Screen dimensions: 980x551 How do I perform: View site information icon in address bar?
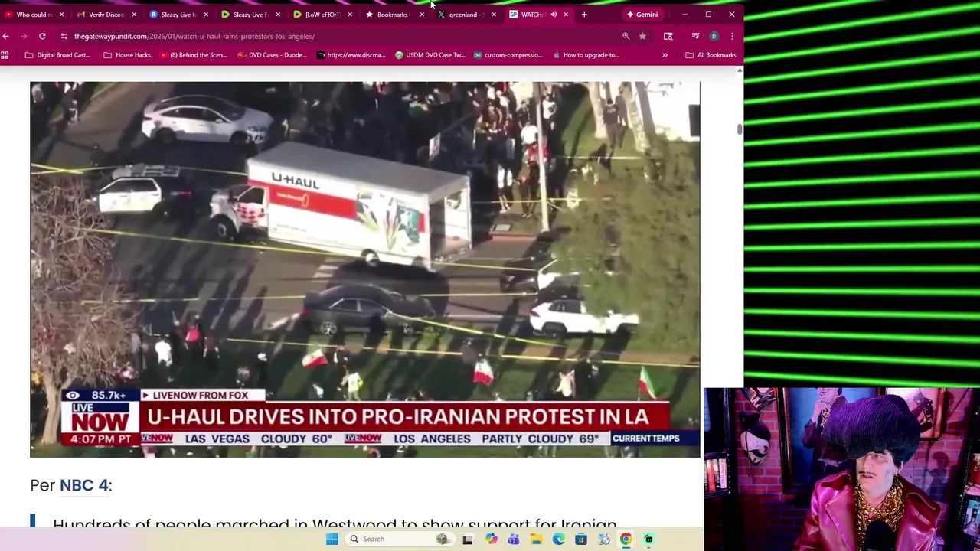(x=64, y=36)
